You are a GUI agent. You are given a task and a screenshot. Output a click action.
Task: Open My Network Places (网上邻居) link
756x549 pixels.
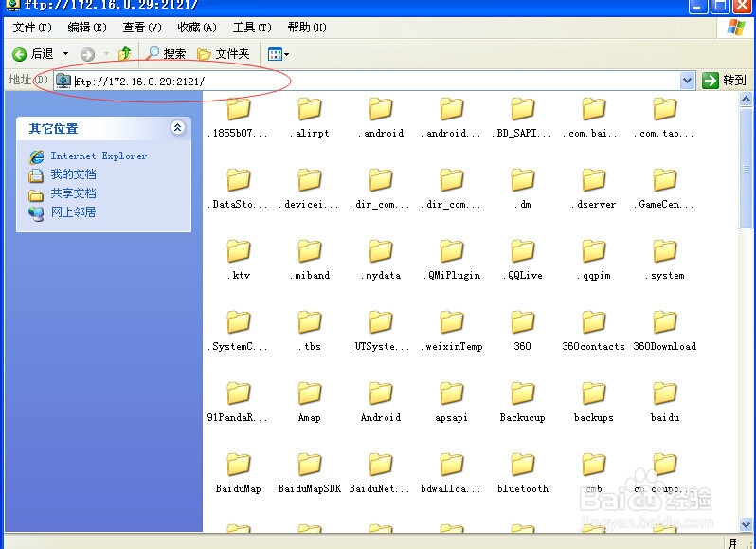tap(73, 212)
